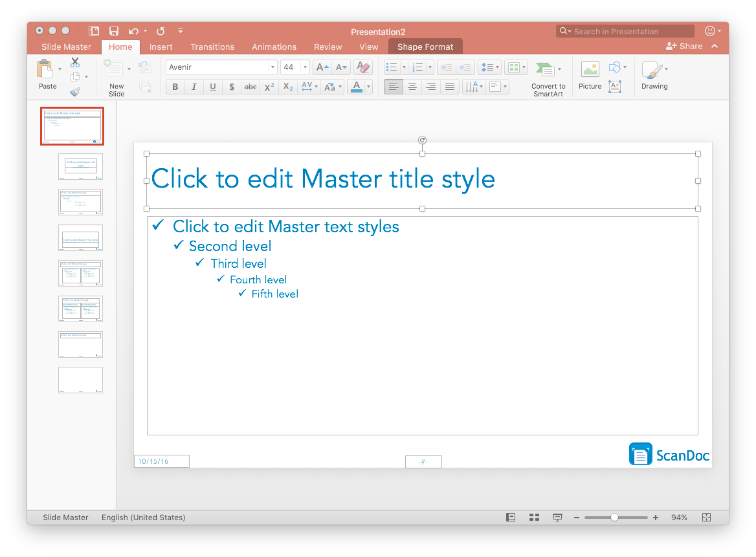Open the Transitions ribbon tab
This screenshot has height=557, width=756.
[212, 47]
